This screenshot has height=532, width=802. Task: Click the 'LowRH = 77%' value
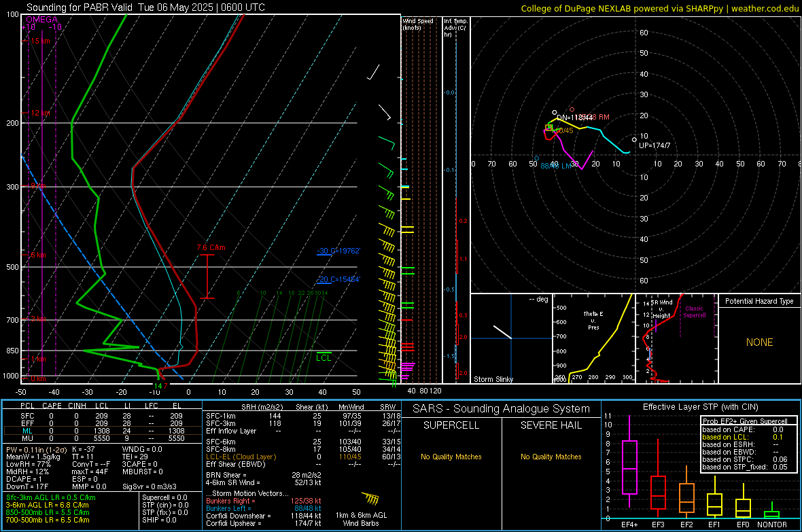(x=28, y=464)
